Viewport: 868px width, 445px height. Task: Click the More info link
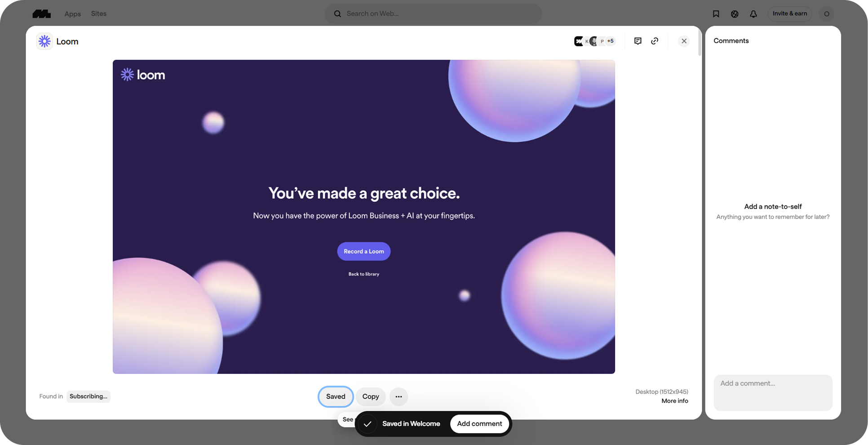tap(675, 401)
